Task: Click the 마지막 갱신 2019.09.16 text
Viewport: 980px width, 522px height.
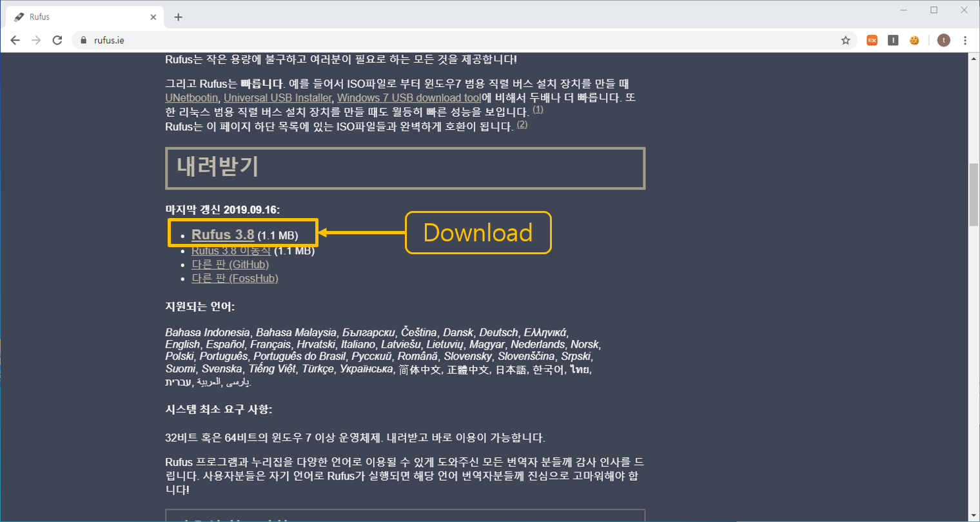Action: click(x=222, y=210)
